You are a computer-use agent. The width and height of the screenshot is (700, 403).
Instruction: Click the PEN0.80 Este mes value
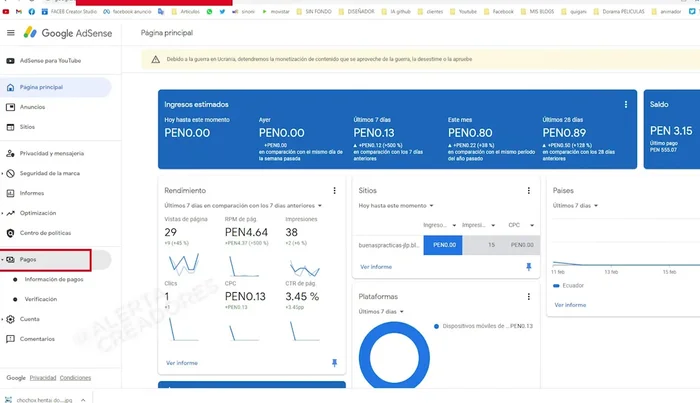(470, 133)
